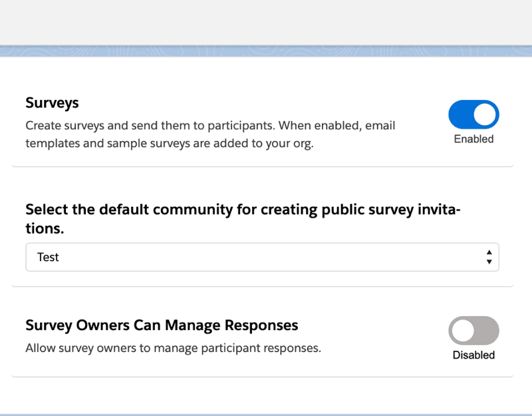Click the white knob on the gray disabled switch
532x416 pixels.
(x=463, y=331)
